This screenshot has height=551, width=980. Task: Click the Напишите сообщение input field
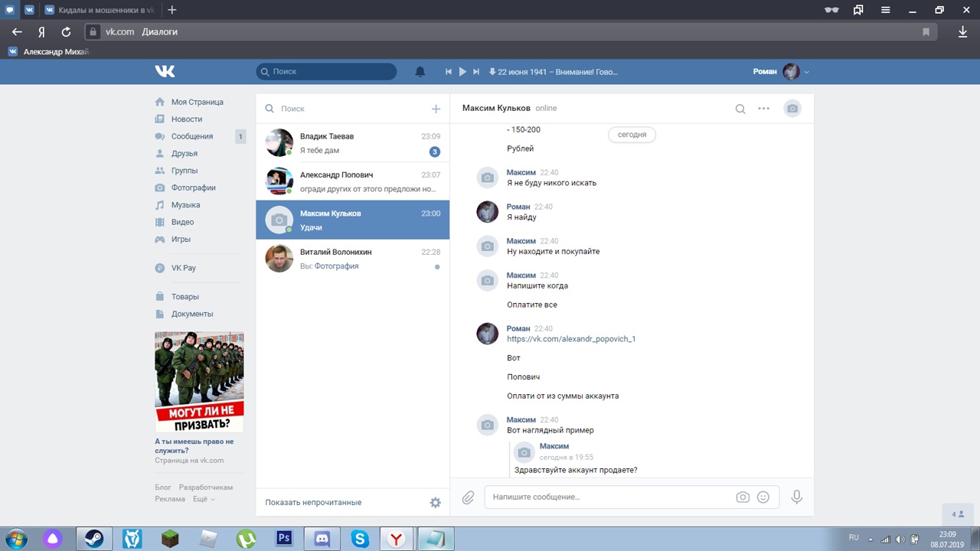(609, 497)
